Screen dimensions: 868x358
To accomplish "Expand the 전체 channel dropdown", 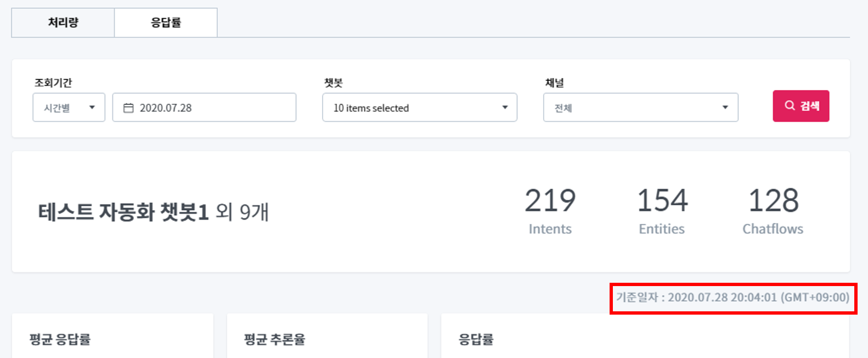I will [x=640, y=108].
